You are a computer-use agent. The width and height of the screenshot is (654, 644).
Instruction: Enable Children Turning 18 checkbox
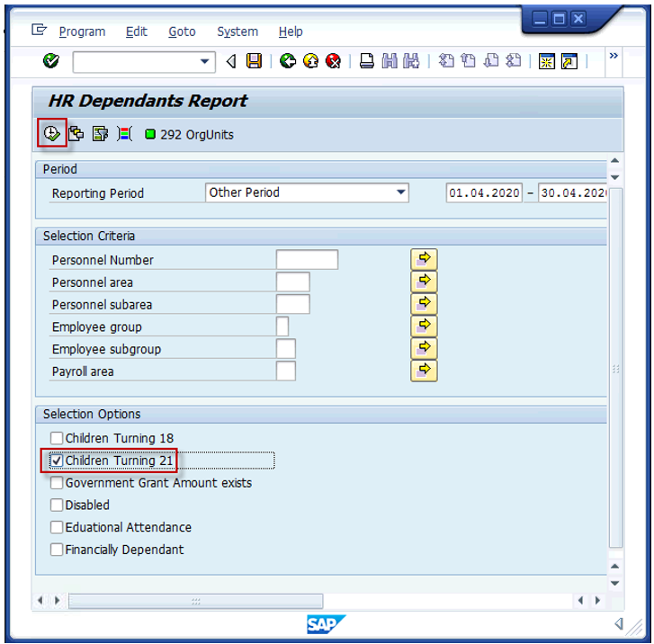click(57, 438)
